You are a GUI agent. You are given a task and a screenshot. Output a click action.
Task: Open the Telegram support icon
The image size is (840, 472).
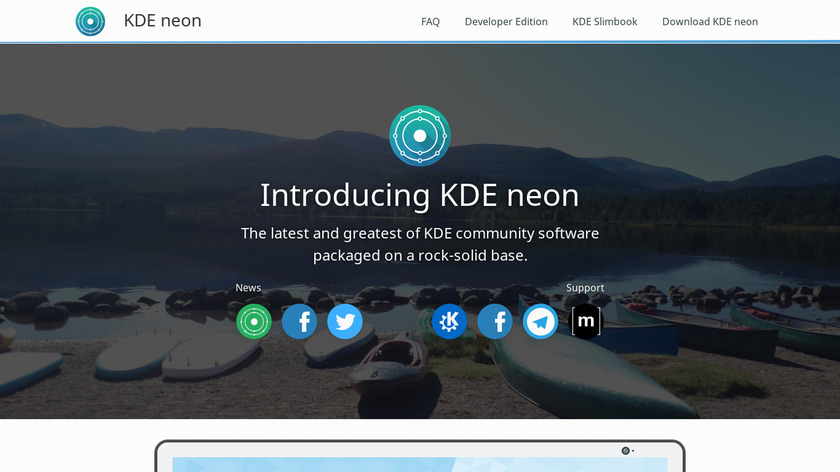[x=541, y=321]
